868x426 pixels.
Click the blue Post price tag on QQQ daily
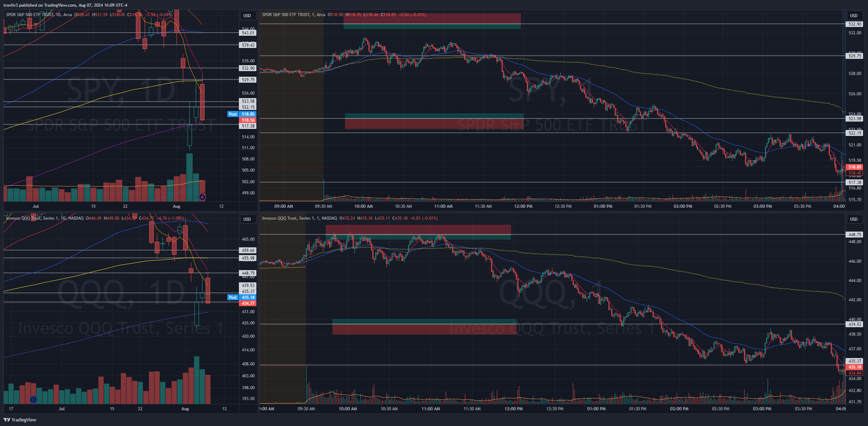tap(233, 297)
